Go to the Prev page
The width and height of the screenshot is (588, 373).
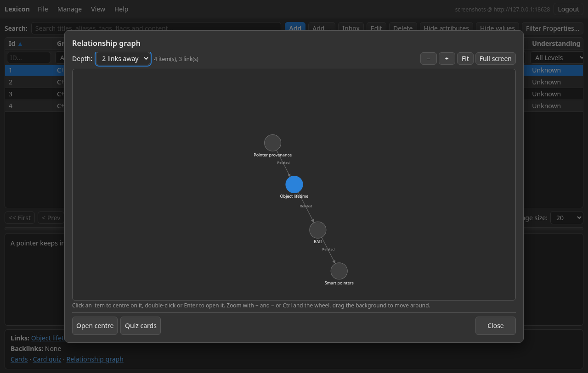pos(51,218)
